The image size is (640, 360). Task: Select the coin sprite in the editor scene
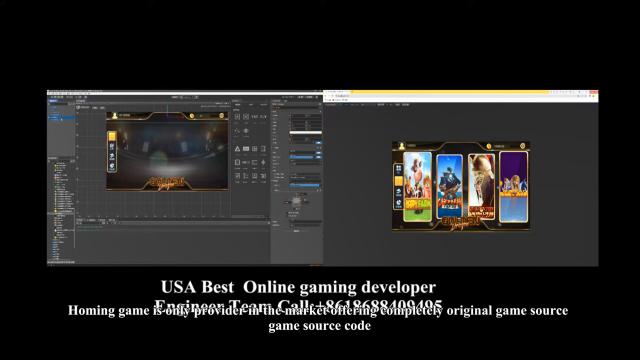tap(192, 116)
